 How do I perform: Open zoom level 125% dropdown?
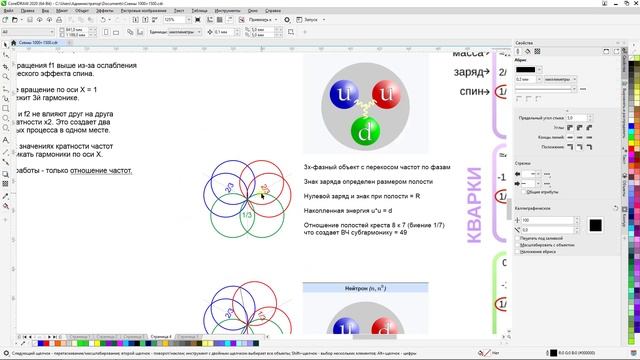pos(189,20)
